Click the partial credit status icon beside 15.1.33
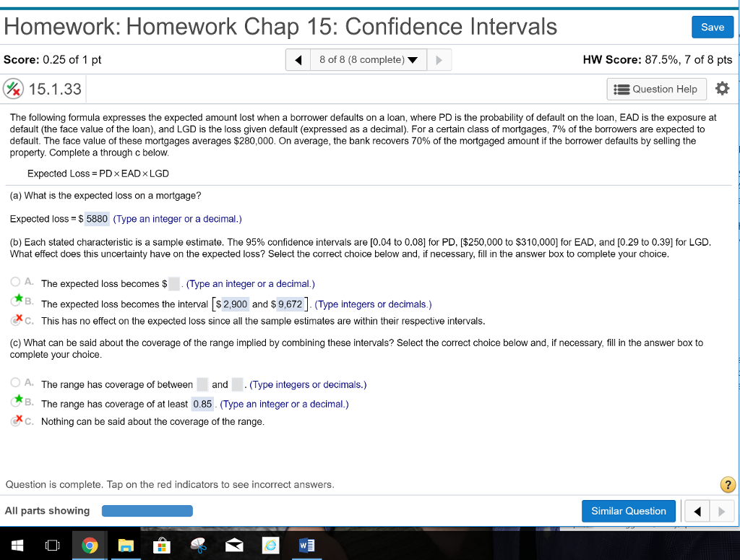The height and width of the screenshot is (560, 740). [x=13, y=89]
